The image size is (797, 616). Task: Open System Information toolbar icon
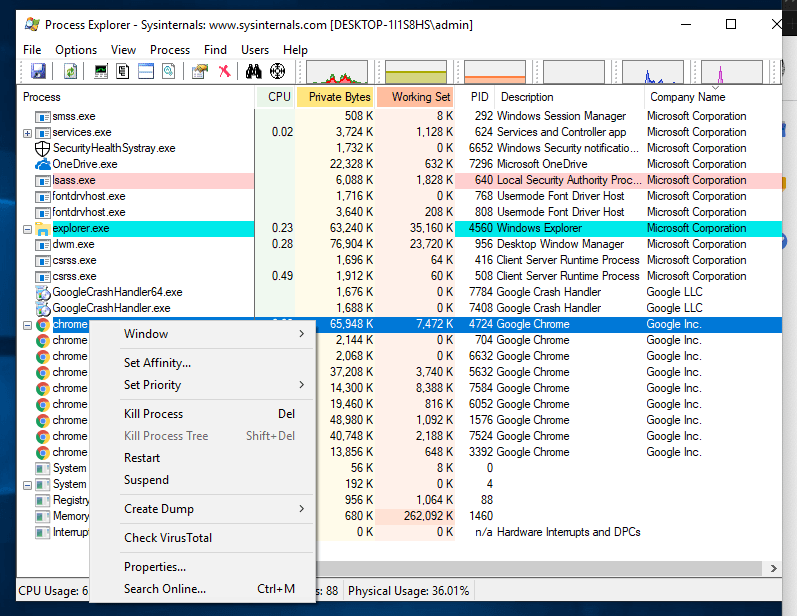click(101, 71)
